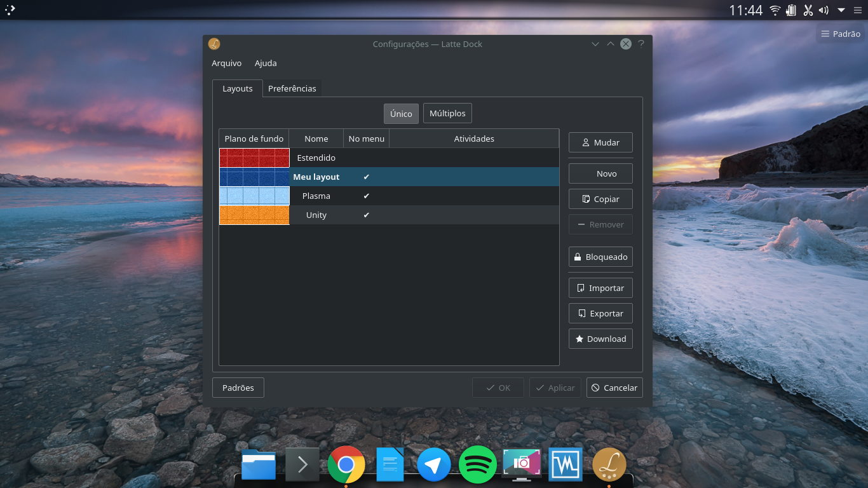
Task: Click the red background swatch of Estendido
Action: 254,158
